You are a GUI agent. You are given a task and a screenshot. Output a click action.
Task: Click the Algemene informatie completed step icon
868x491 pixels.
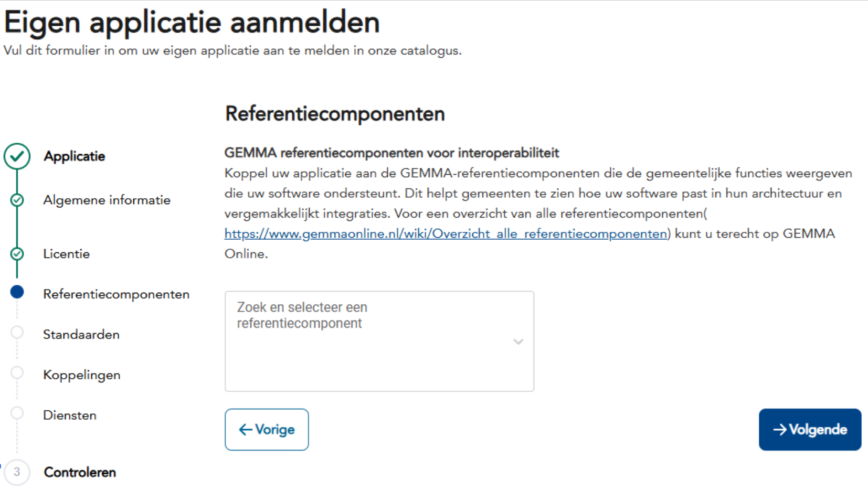coord(17,200)
